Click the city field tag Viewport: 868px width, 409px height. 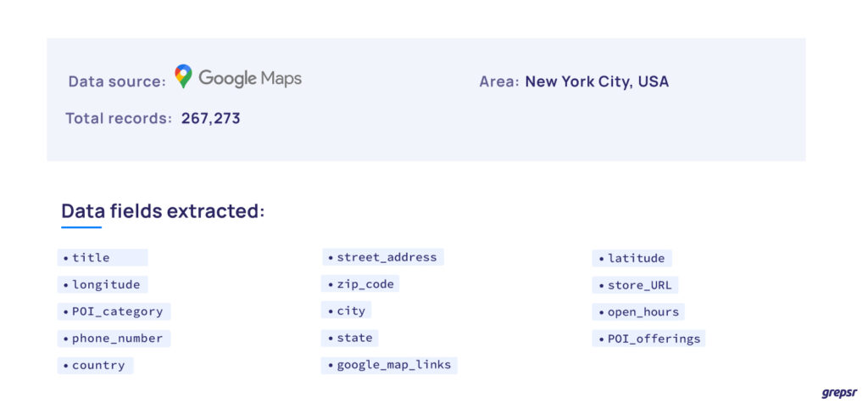coord(346,311)
